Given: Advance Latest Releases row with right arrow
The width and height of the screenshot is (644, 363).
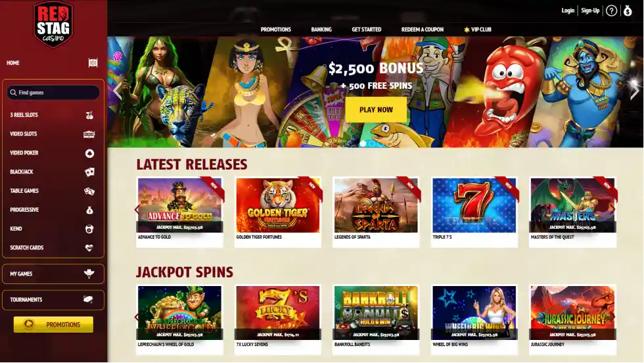Looking at the screenshot, I should click(x=612, y=210).
